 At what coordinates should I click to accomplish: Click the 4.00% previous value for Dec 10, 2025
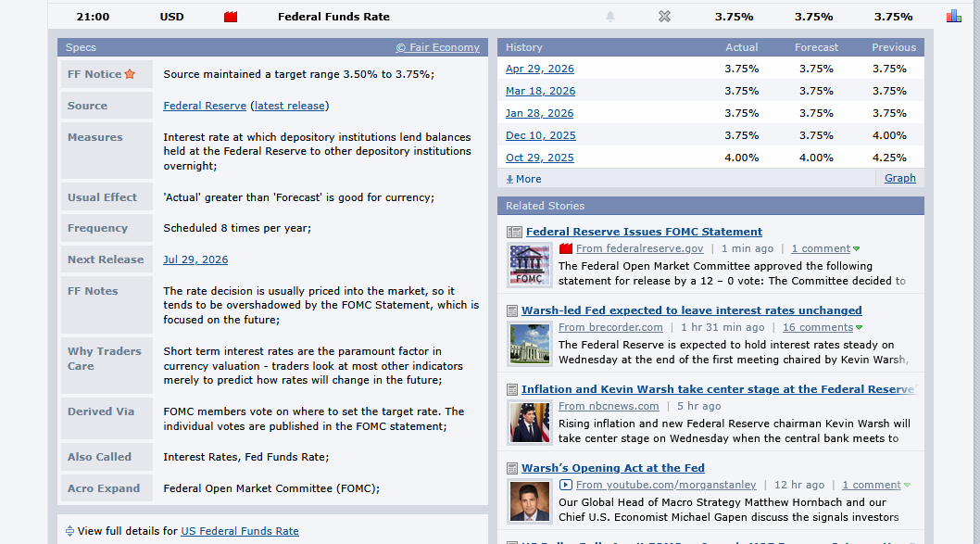point(889,135)
